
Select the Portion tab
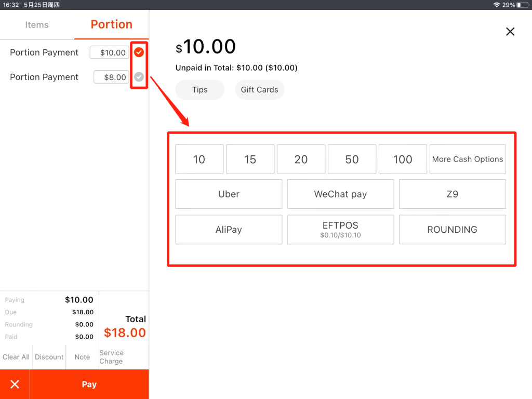(x=111, y=25)
